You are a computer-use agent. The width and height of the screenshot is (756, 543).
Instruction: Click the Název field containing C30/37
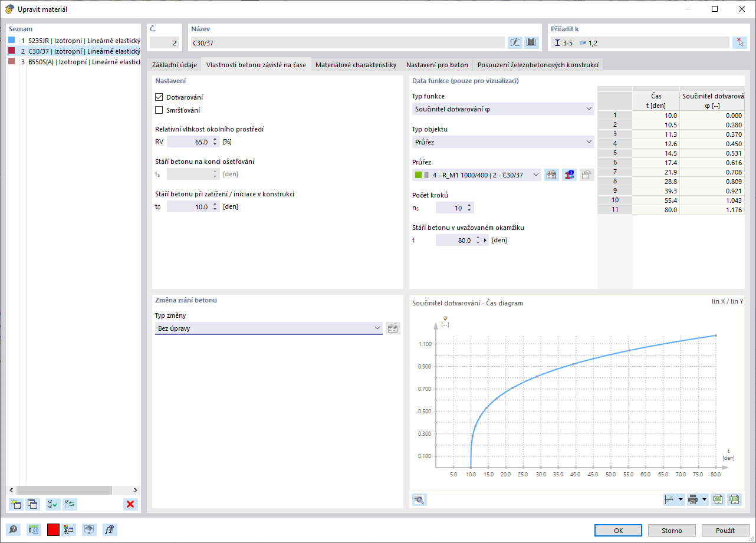(x=347, y=42)
